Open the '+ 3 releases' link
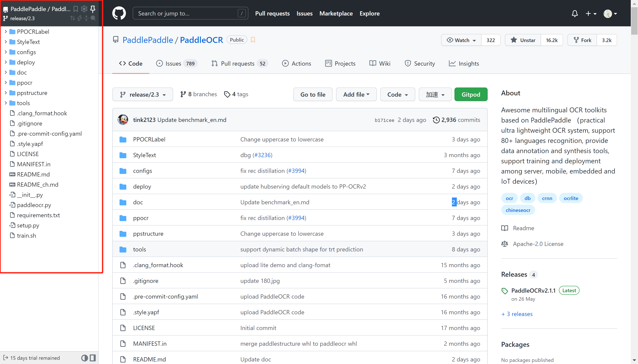 coord(517,314)
